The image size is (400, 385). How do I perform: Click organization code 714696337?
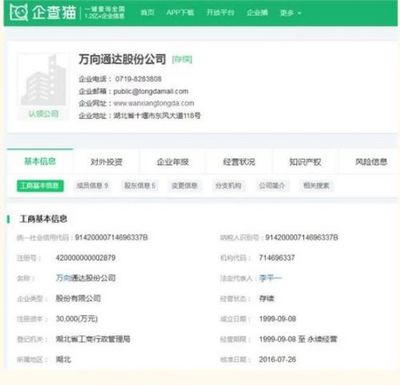(x=277, y=258)
